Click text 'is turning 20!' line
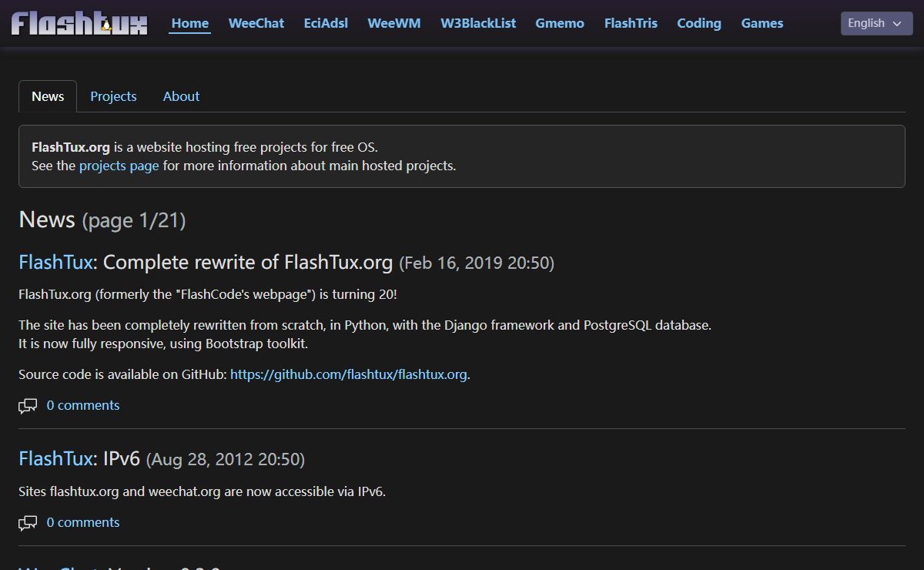The image size is (924, 570). (208, 294)
